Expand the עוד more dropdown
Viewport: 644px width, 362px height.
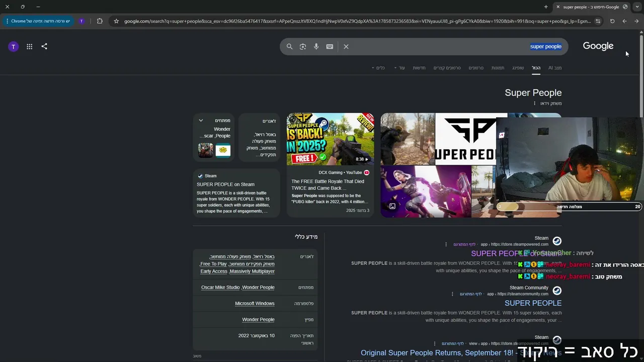pyautogui.click(x=399, y=68)
